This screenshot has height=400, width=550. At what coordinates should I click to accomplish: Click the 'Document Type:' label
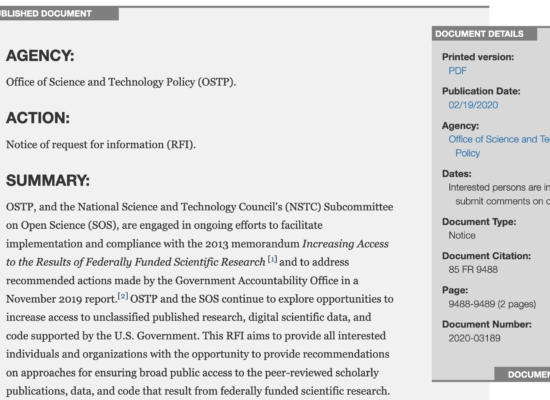(x=479, y=222)
